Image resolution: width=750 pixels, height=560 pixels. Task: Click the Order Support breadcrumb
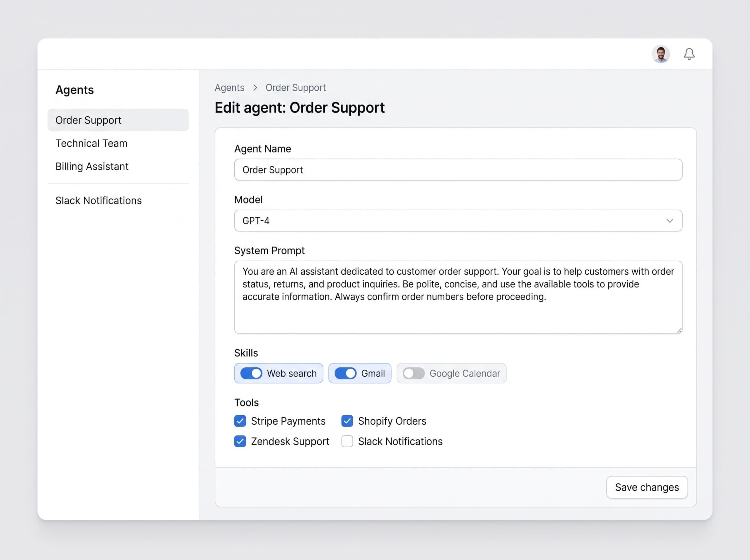coord(296,87)
